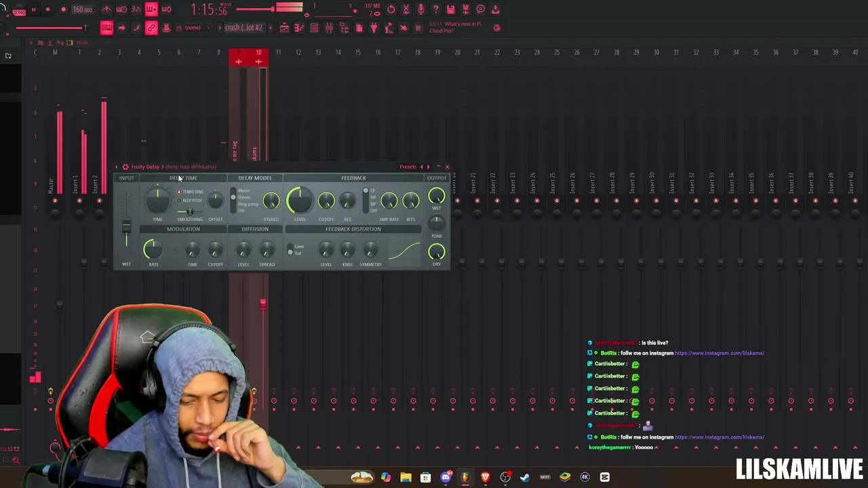
Task: Toggle the overdub blend recording icon
Action: [x=151, y=9]
